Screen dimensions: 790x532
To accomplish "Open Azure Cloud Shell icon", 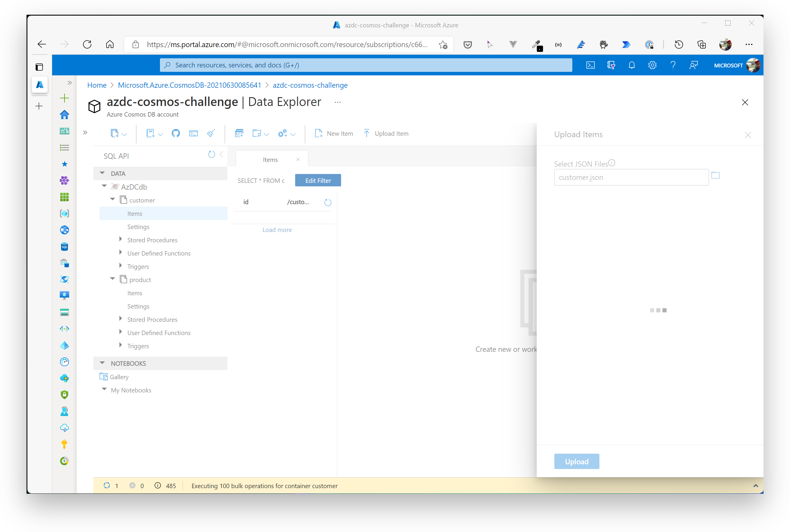I will click(590, 65).
